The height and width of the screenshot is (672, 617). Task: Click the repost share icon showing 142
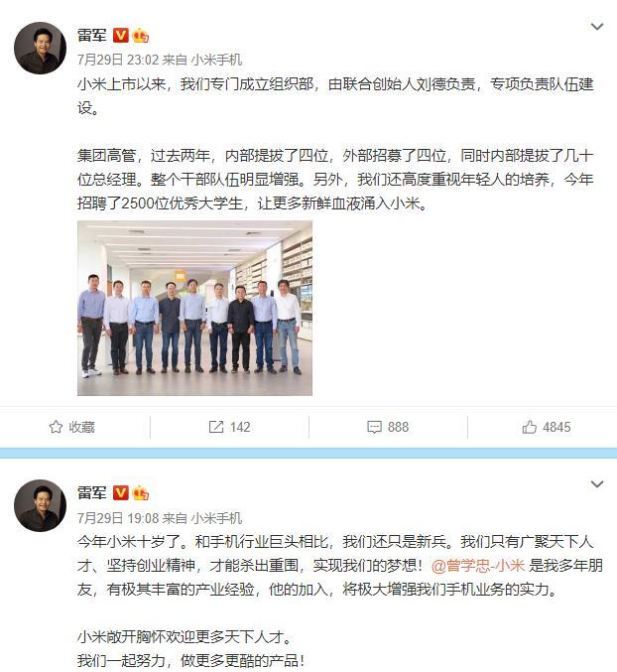click(216, 427)
